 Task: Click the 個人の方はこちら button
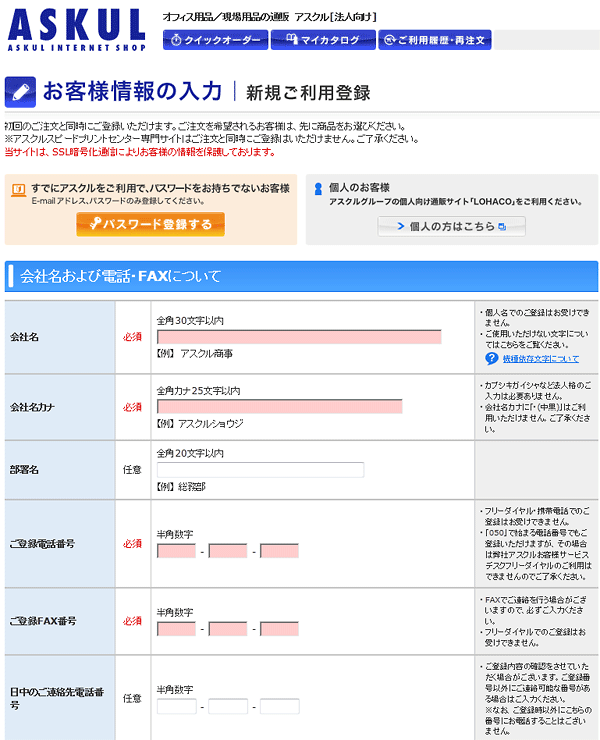[451, 227]
